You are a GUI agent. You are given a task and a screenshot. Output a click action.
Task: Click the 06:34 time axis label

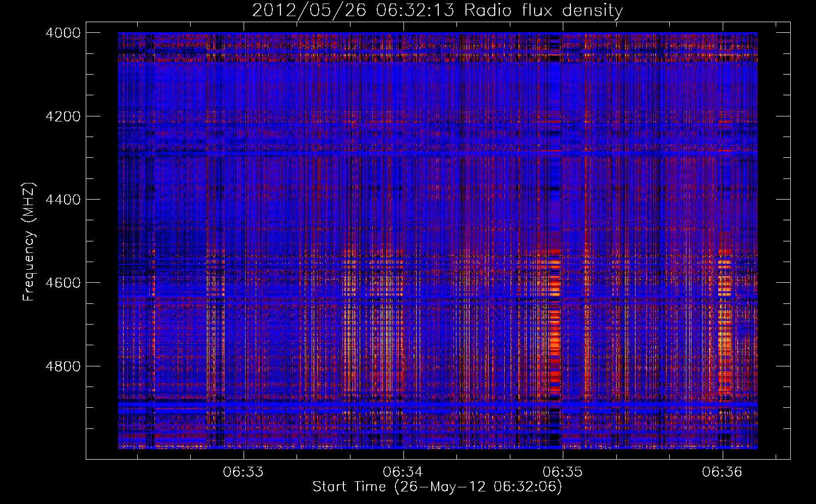click(x=403, y=472)
